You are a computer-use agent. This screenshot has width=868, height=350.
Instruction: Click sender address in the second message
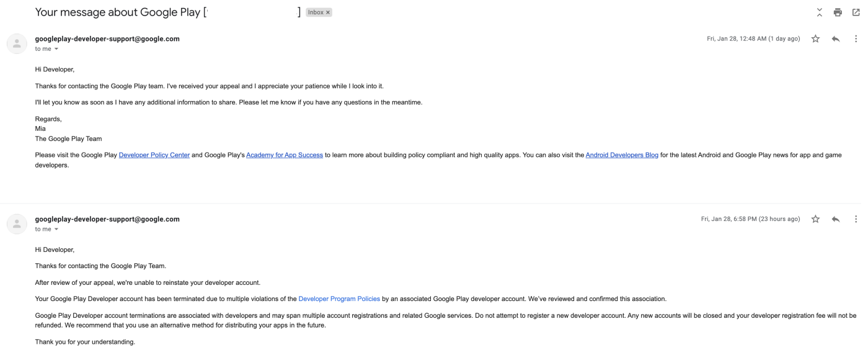click(x=107, y=219)
